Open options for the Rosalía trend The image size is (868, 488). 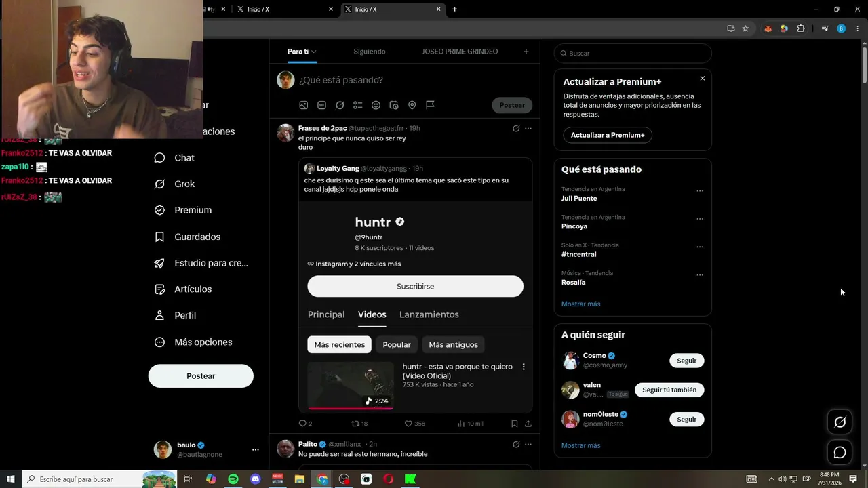pos(700,275)
